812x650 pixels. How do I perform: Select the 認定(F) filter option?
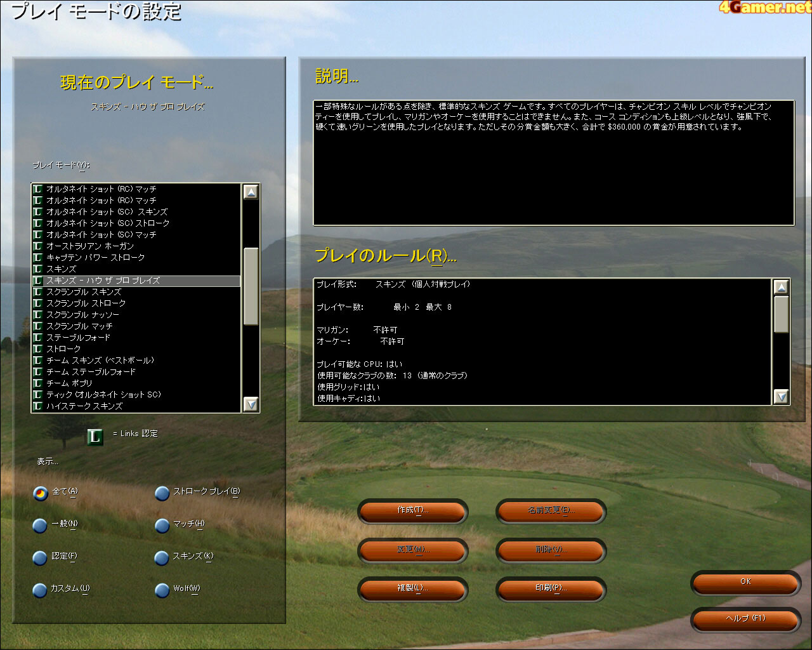coord(41,558)
